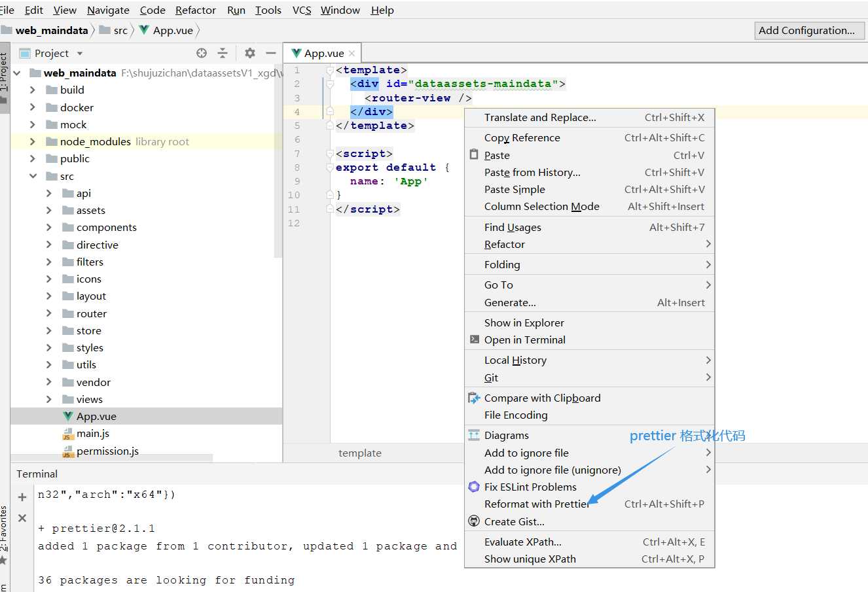Image resolution: width=868 pixels, height=592 pixels.
Task: Toggle the 1: Project tool window tab
Action: click(x=4, y=77)
